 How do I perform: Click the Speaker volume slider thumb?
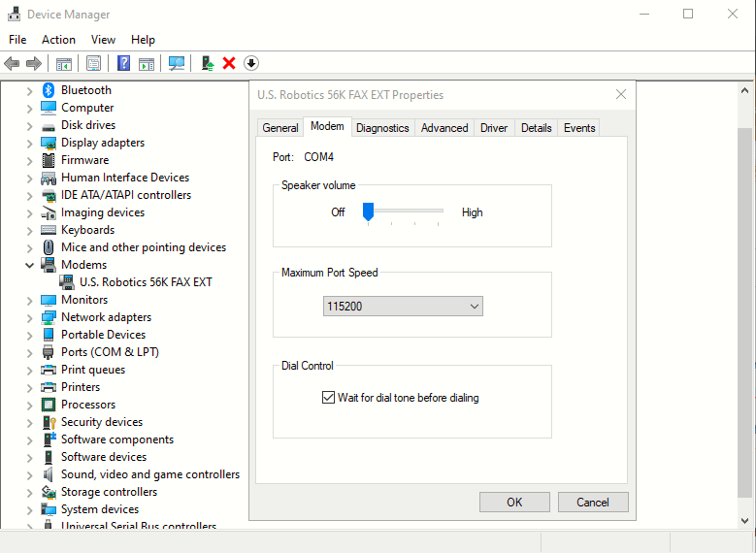click(x=368, y=211)
